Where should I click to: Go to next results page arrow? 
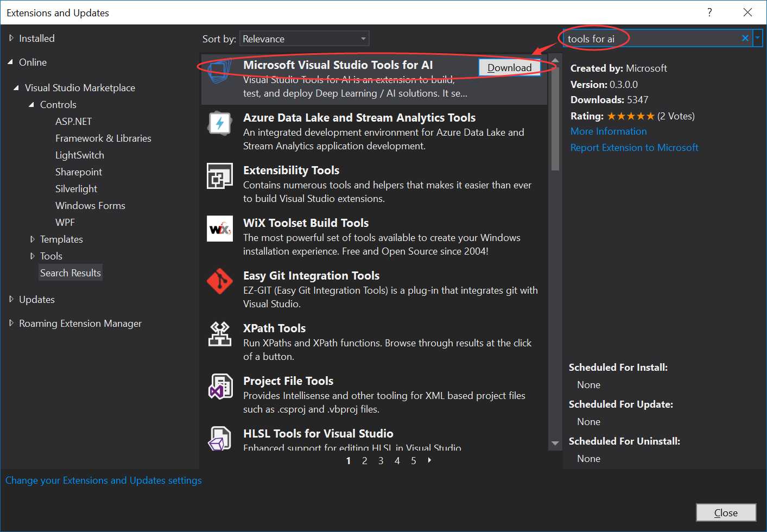click(x=430, y=460)
